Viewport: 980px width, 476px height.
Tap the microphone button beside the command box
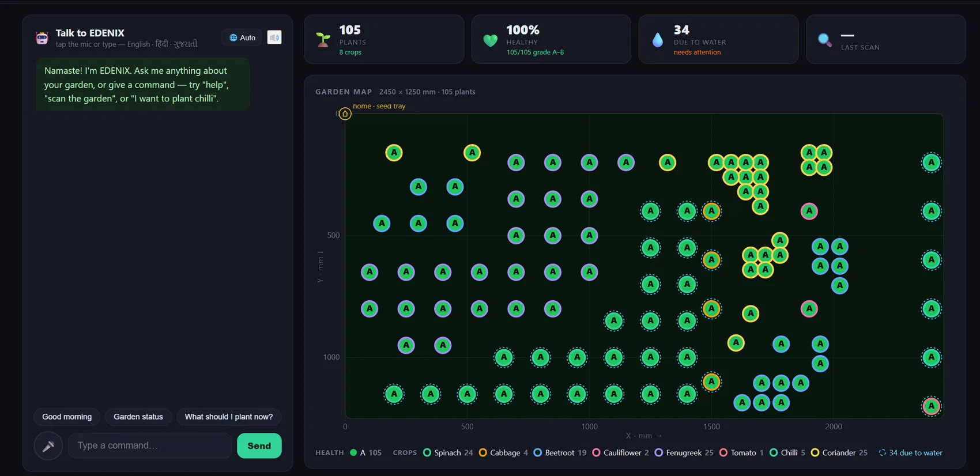coord(48,445)
